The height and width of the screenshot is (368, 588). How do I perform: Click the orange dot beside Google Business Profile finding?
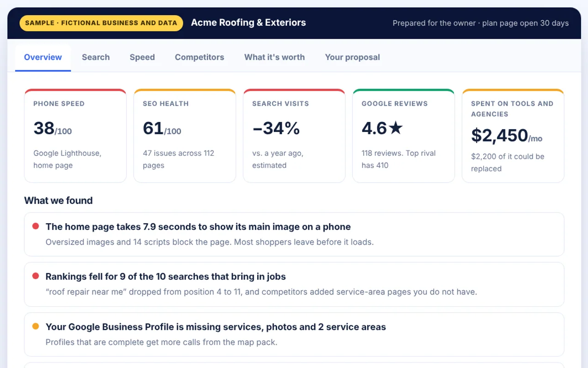point(35,327)
